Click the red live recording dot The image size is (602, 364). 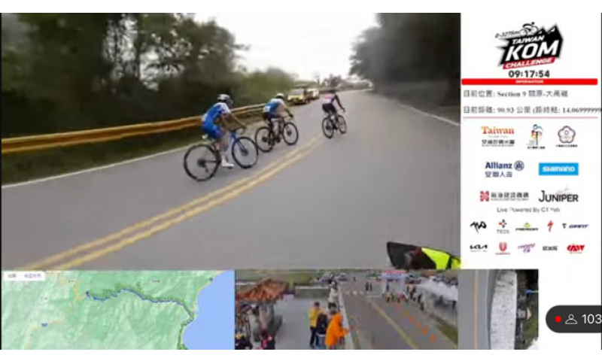click(x=558, y=319)
